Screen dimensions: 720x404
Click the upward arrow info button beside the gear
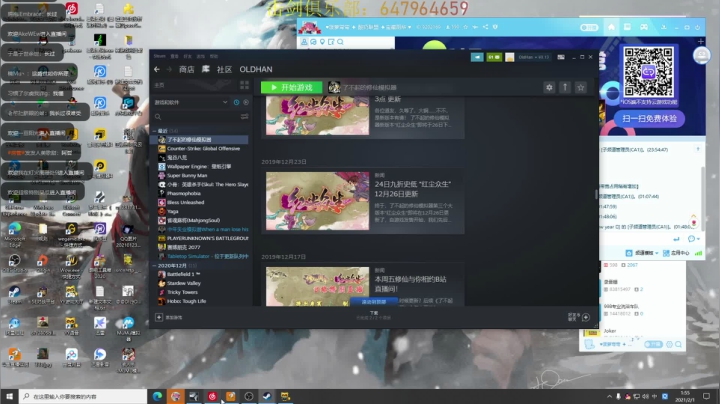point(565,87)
